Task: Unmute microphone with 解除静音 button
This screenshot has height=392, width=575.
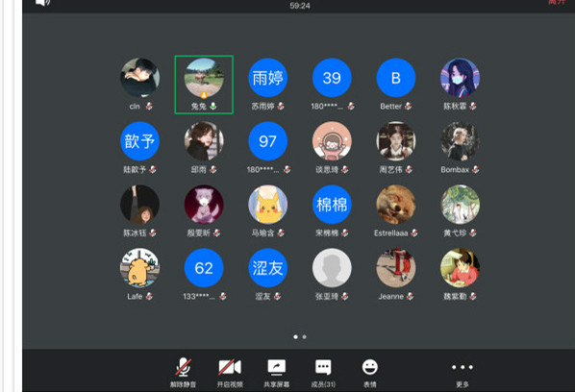Action: (183, 373)
